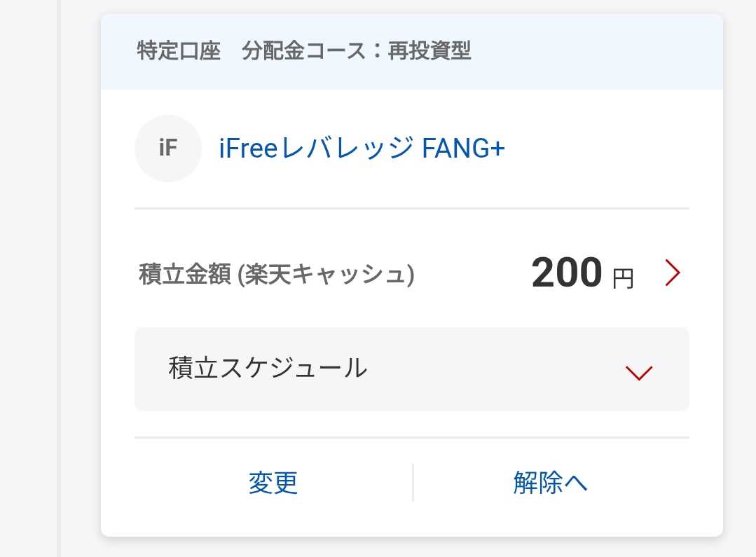Click the bold 200 amount value
Image resolution: width=756 pixels, height=557 pixels.
(x=566, y=273)
